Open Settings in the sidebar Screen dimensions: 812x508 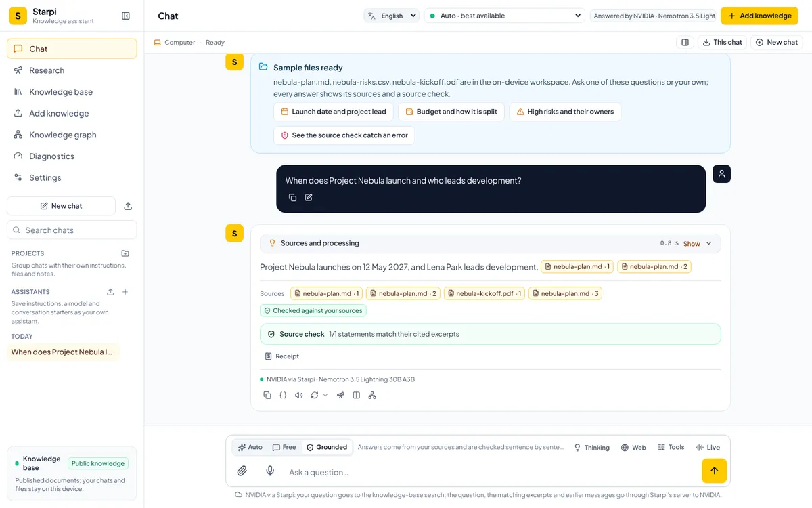[x=72, y=177]
